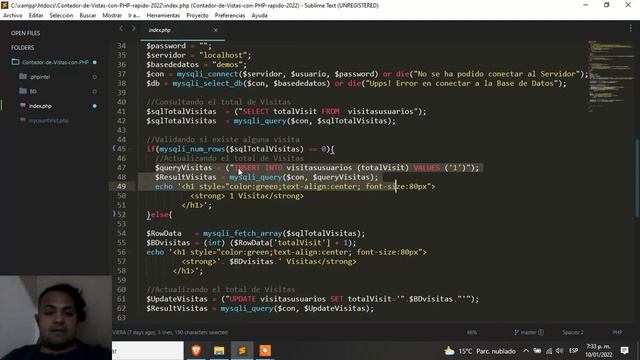Click line number 52 in the gutter
The height and width of the screenshot is (360, 640).
[x=121, y=215]
